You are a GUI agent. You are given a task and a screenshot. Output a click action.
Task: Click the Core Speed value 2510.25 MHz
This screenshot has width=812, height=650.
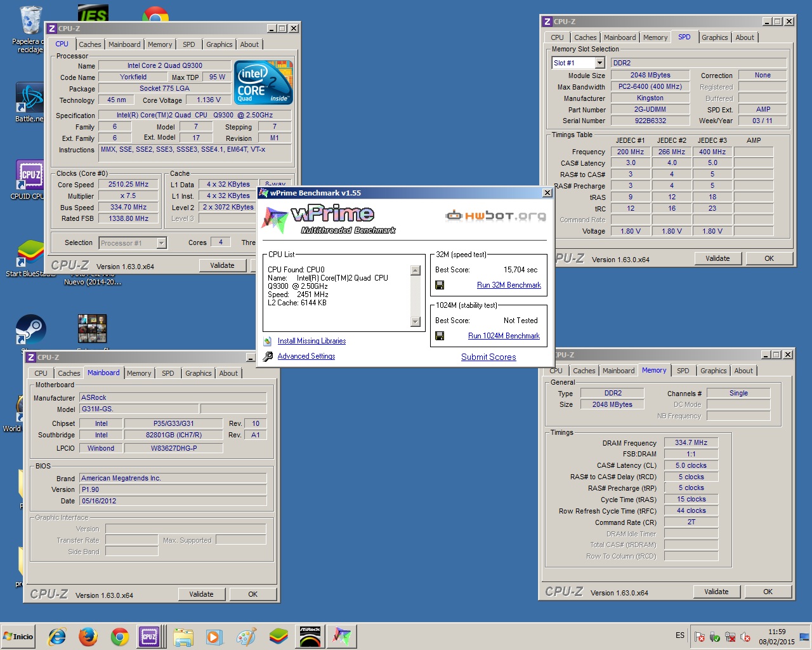pyautogui.click(x=129, y=185)
